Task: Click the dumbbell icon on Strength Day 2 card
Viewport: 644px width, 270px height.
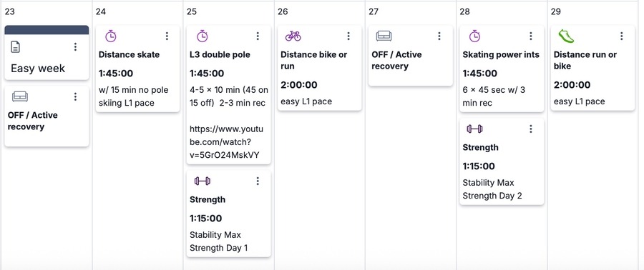Action: pyautogui.click(x=474, y=129)
